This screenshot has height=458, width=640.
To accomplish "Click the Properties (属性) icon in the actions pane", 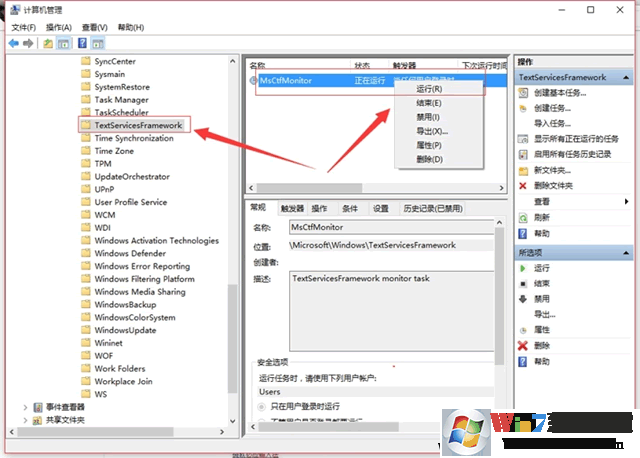I will (x=523, y=330).
